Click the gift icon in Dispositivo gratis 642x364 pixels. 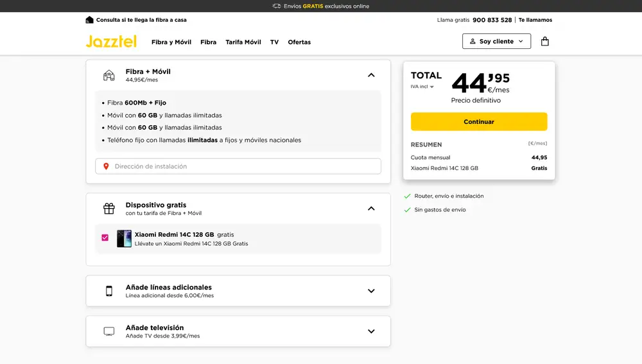coord(109,209)
